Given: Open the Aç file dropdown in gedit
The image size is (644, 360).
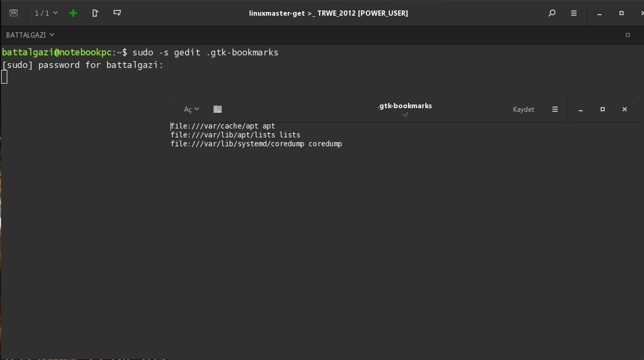Looking at the screenshot, I should 191,109.
